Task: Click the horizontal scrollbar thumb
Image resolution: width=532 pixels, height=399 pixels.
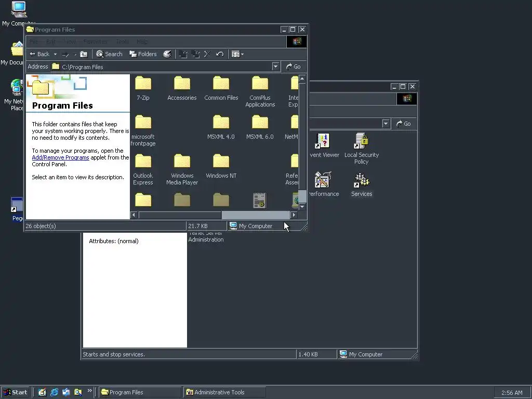Action: point(256,215)
